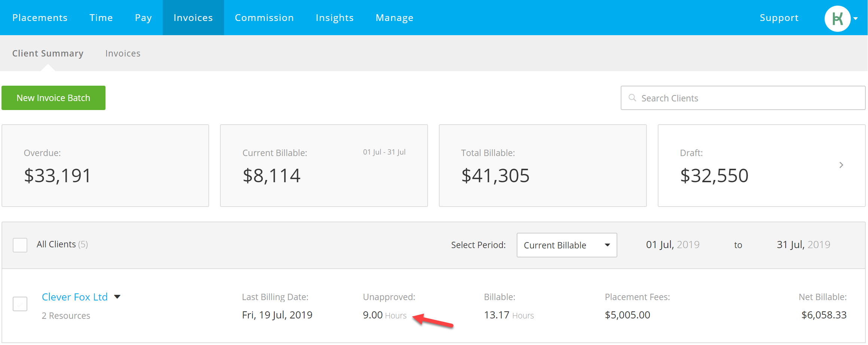Click the 13.17 Hours billable value
This screenshot has height=345, width=868.
coord(509,315)
